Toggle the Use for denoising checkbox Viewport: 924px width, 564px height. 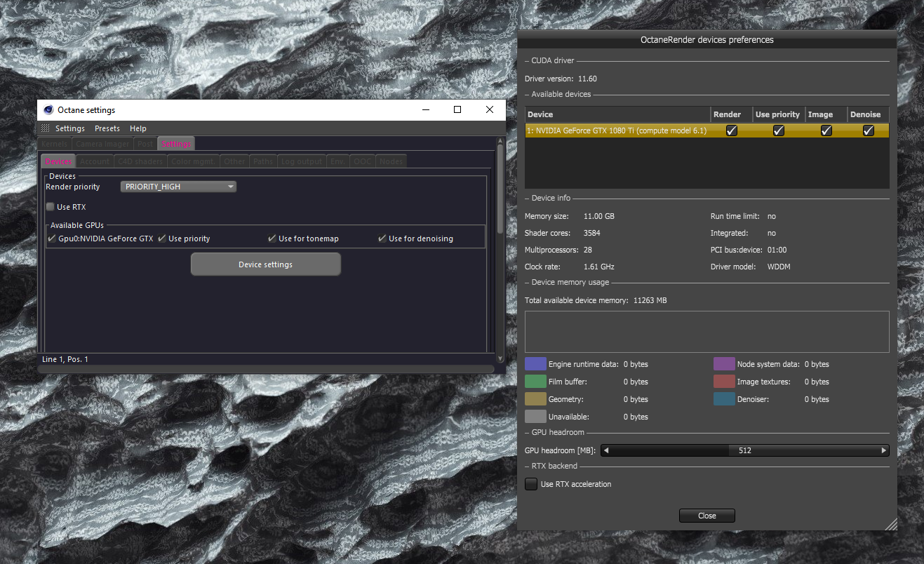tap(382, 239)
